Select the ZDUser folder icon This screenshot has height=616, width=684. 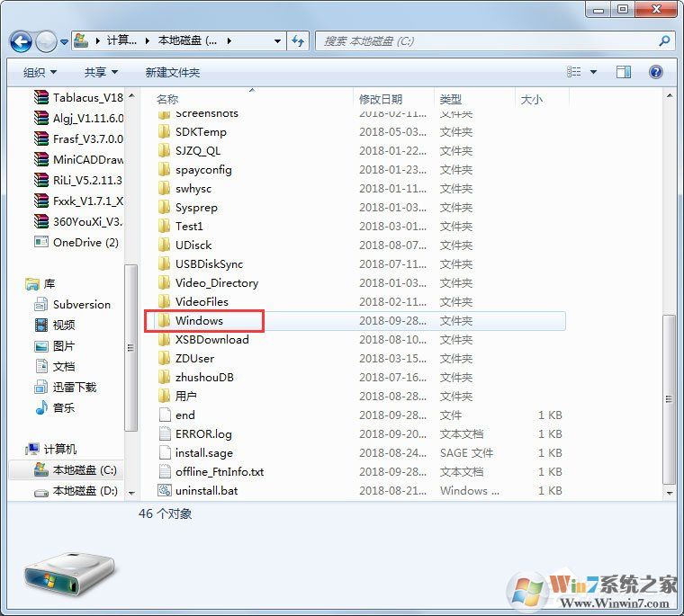coord(164,358)
